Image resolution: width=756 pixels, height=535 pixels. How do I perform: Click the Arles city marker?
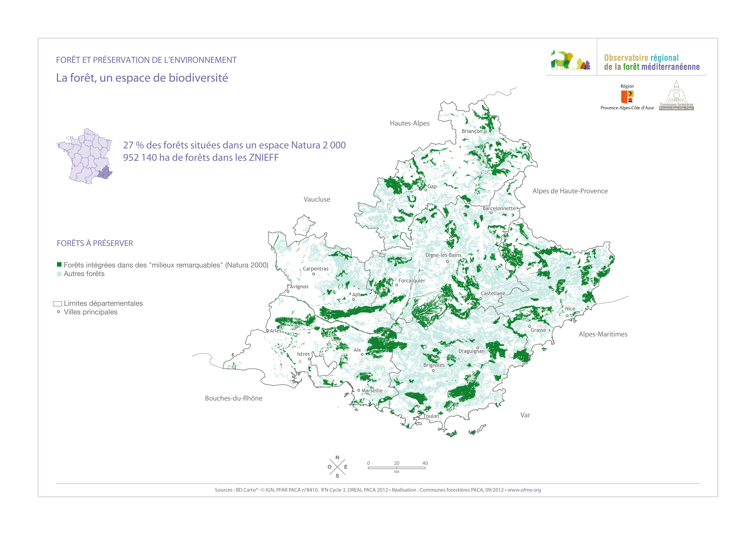tap(268, 331)
